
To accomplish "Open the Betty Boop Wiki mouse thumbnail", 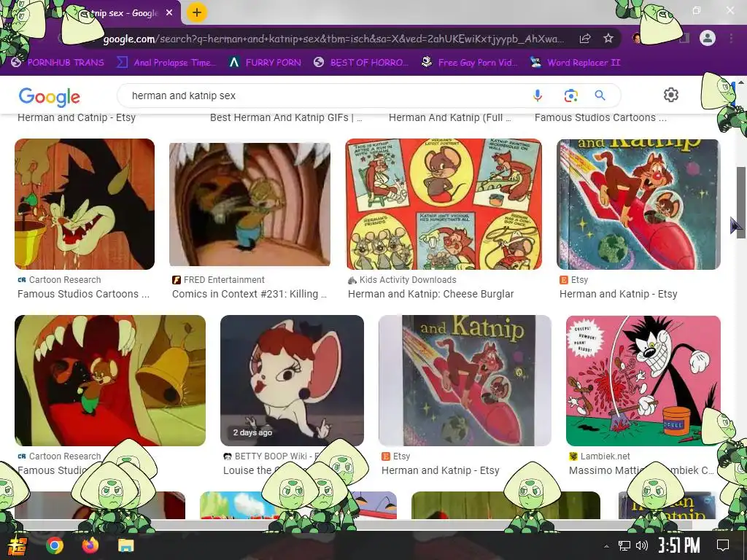I will pyautogui.click(x=292, y=381).
